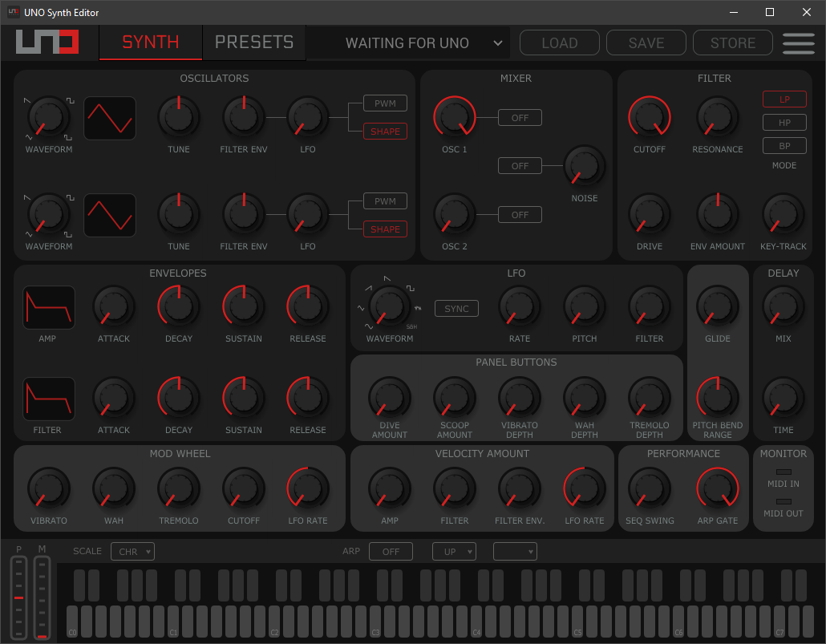Open the WAITING FOR UNO preset dropdown
The height and width of the screenshot is (644, 826).
[407, 43]
